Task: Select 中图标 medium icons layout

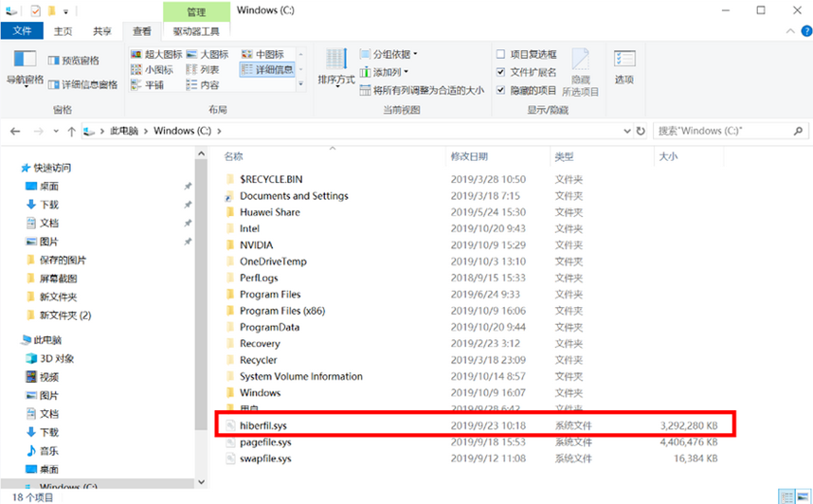Action: (262, 54)
